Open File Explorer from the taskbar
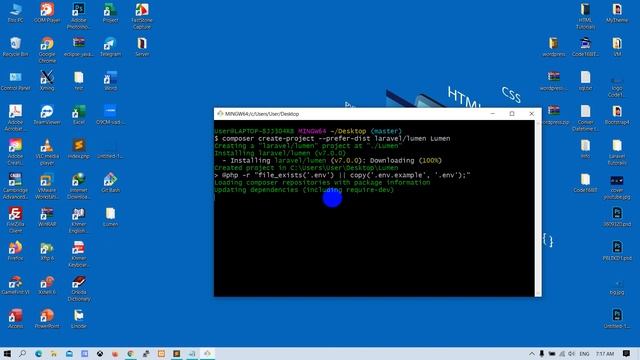 (53, 353)
